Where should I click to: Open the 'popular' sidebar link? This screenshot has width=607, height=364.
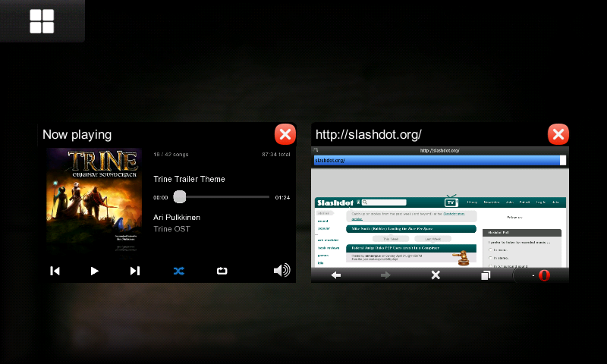(324, 228)
